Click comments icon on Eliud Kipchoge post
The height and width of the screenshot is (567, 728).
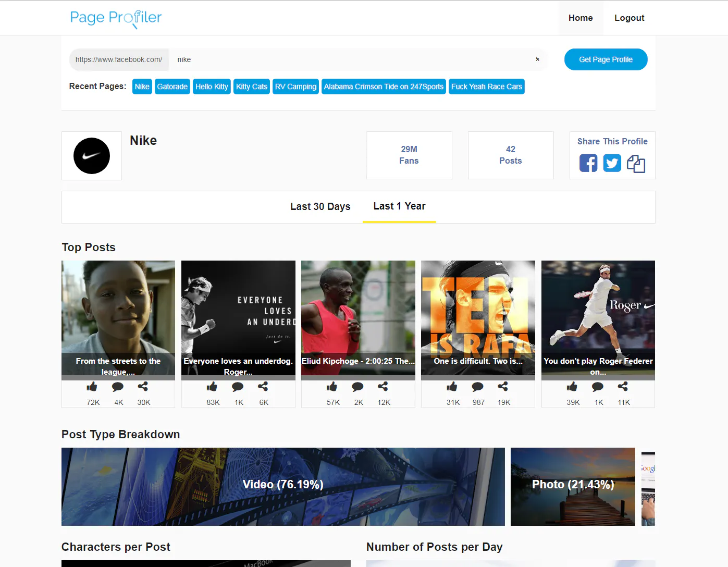tap(357, 387)
